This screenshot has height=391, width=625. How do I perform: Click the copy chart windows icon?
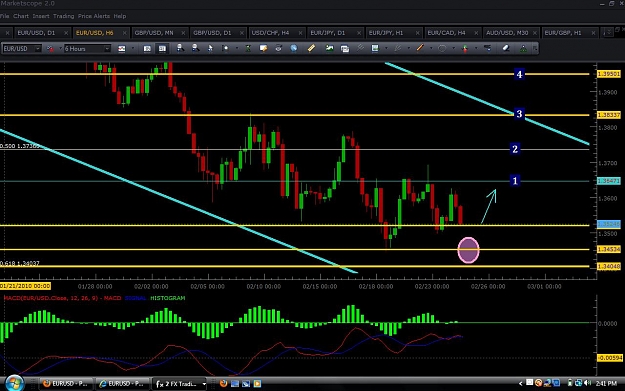point(345,49)
